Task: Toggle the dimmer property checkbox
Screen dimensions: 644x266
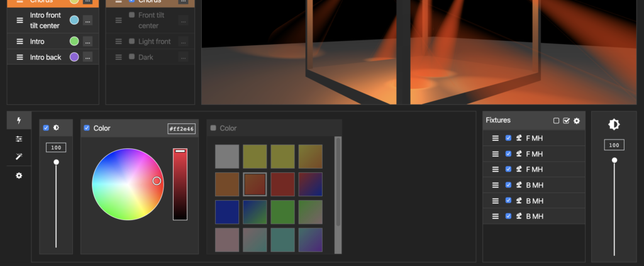Action: pos(46,128)
